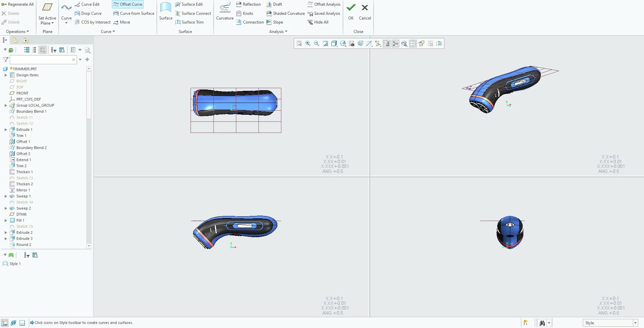The image size is (644, 328).
Task: Select the Surface Trim tool
Action: click(190, 22)
